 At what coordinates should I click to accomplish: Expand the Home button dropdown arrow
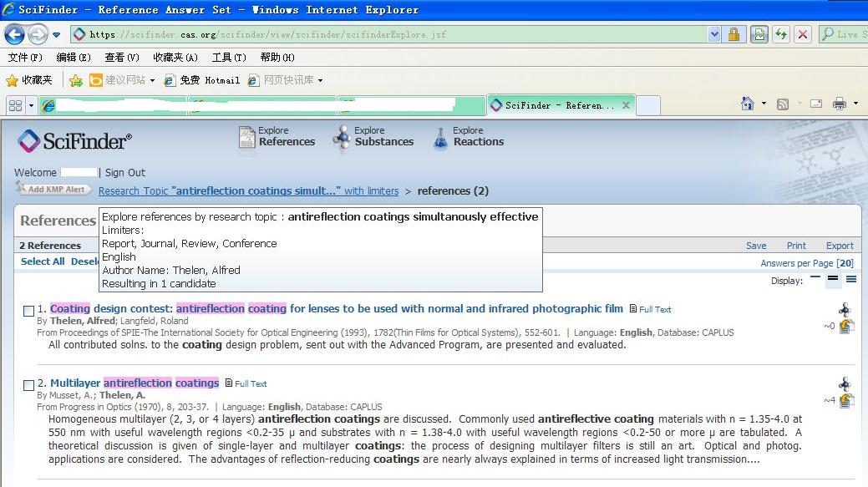click(764, 104)
